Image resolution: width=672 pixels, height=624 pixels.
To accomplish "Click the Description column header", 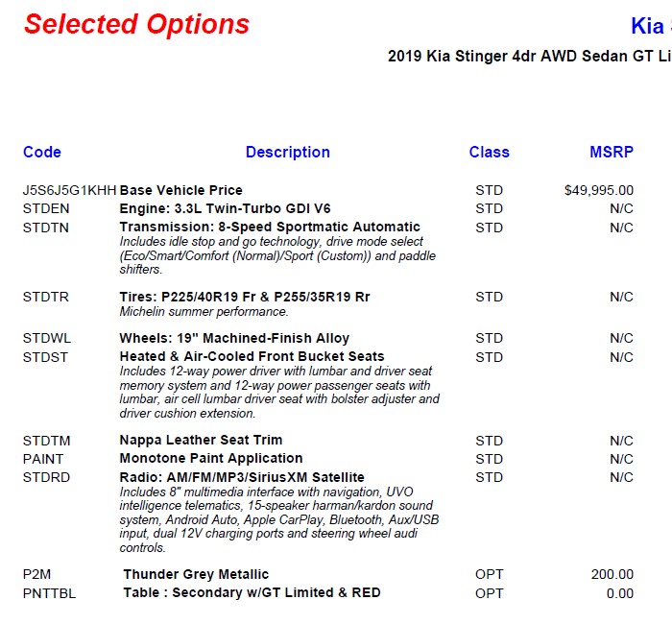I will (x=287, y=152).
